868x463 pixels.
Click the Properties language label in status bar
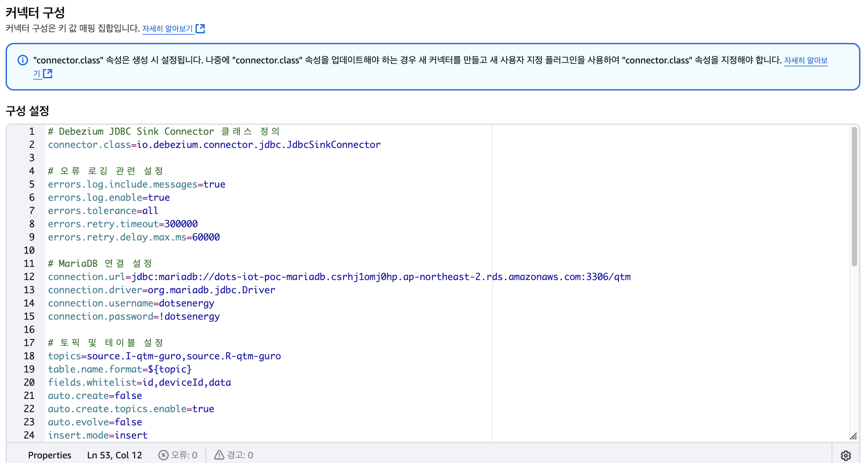pos(50,455)
